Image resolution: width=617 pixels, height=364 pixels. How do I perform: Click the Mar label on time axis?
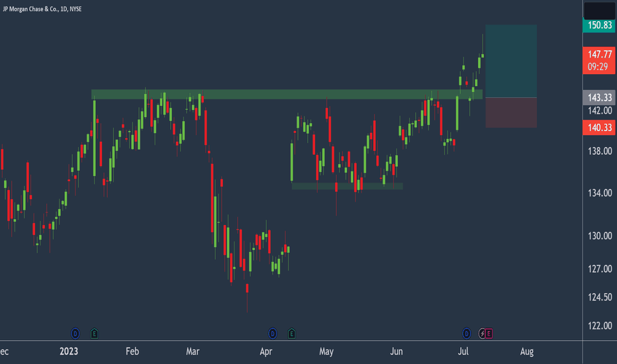pyautogui.click(x=193, y=351)
